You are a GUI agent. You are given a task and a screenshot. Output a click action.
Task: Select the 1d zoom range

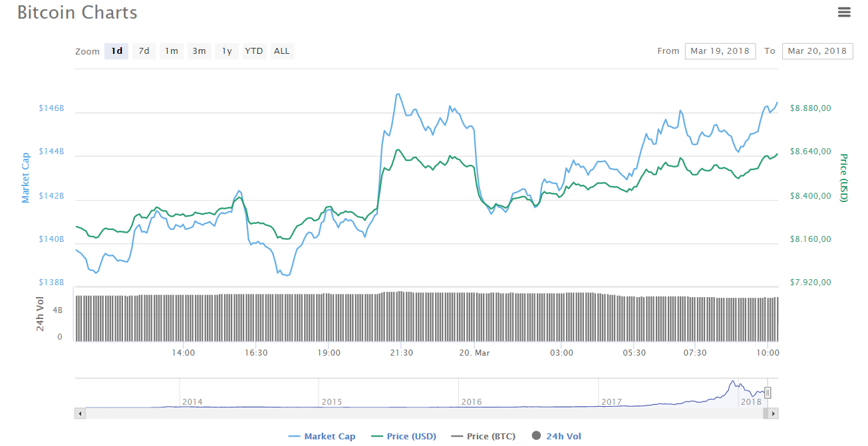point(116,51)
